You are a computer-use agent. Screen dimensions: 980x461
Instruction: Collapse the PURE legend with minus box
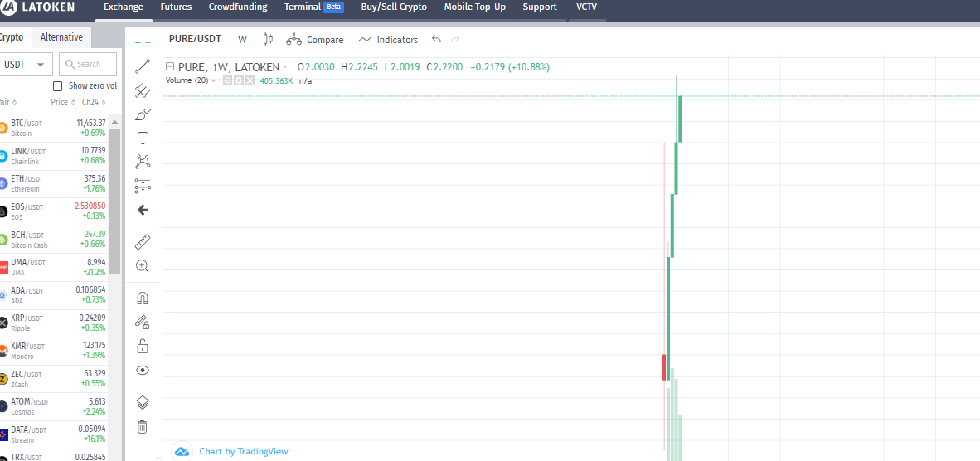(x=169, y=67)
